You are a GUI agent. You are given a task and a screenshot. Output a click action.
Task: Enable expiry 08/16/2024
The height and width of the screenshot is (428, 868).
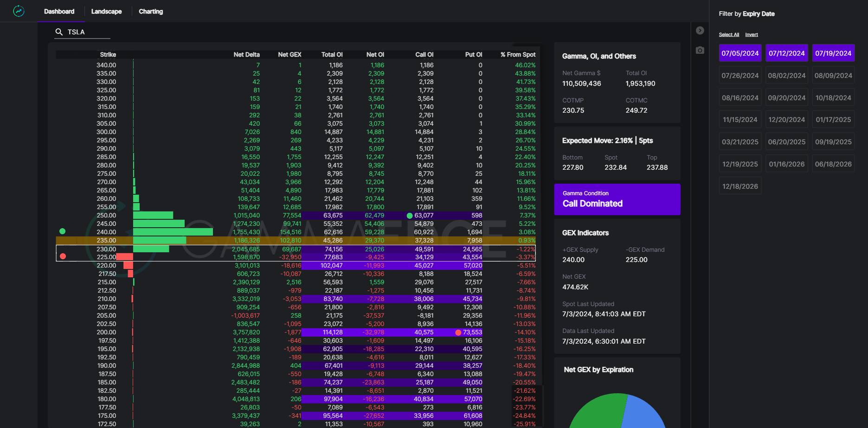point(740,98)
